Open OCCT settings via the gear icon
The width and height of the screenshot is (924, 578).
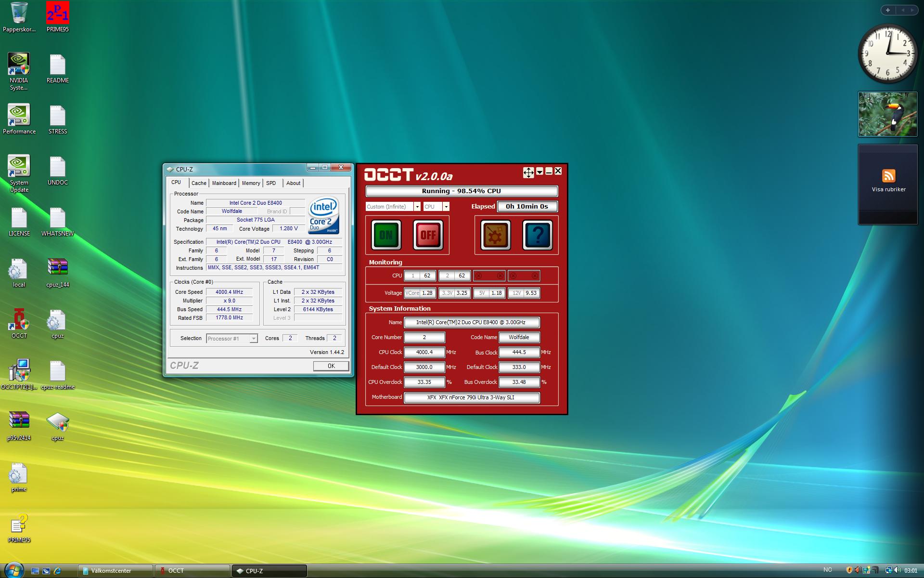click(x=495, y=235)
